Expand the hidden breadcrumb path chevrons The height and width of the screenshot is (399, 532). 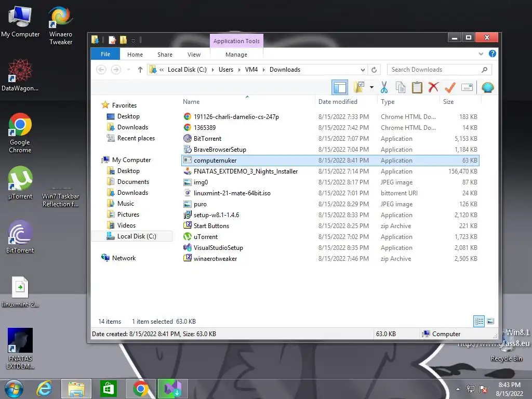(162, 70)
